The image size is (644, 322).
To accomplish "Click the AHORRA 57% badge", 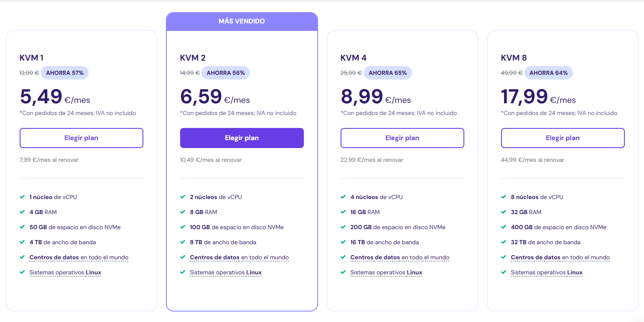I will coord(65,73).
